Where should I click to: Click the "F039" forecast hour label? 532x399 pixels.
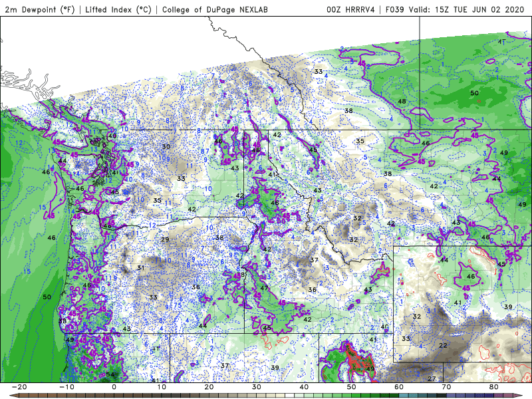394,9
